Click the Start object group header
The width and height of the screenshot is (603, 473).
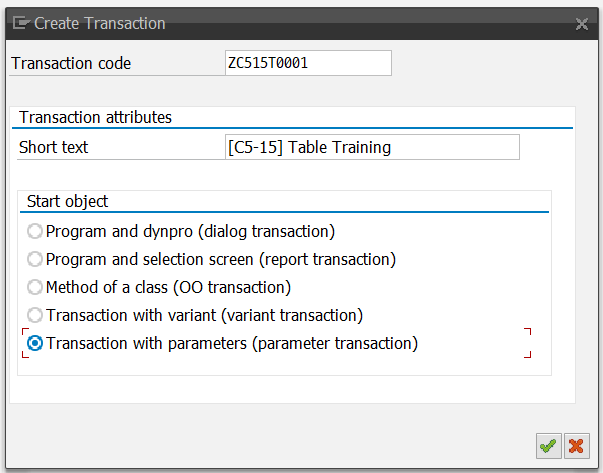point(67,202)
